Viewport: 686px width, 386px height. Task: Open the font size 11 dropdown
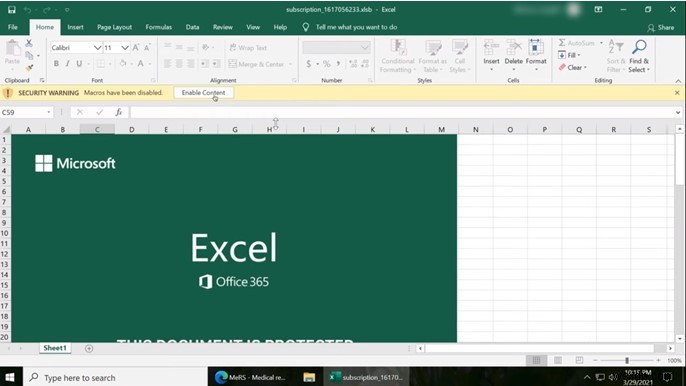[125, 48]
